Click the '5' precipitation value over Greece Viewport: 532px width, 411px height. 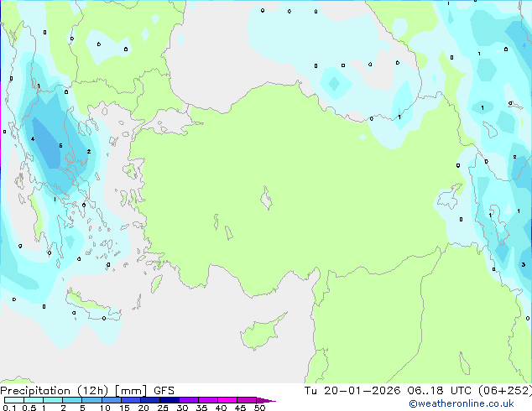point(60,145)
